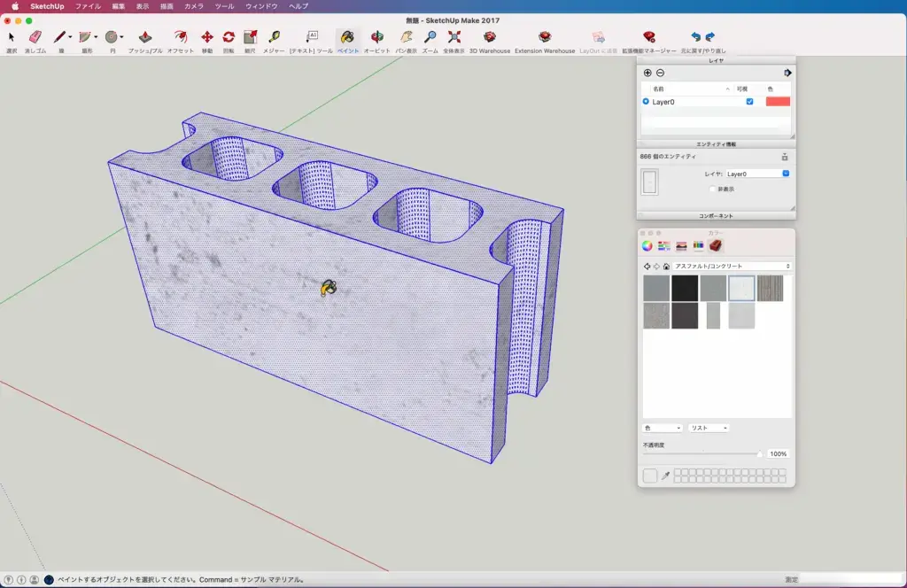Open the Extension Manager (拡張機能マネージャー)

[x=649, y=37]
